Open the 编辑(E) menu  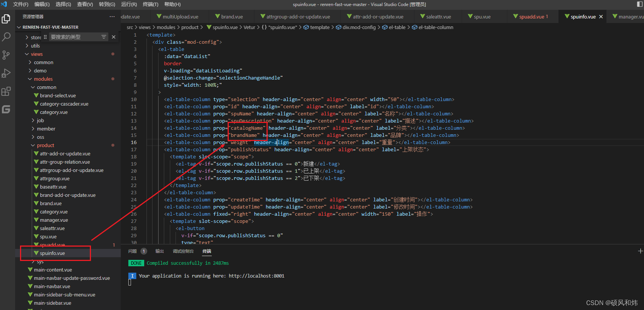pos(42,4)
